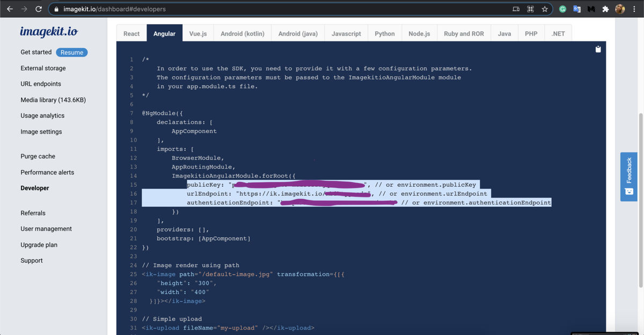
Task: Switch to the Vue.js SDK tab
Action: 197,33
